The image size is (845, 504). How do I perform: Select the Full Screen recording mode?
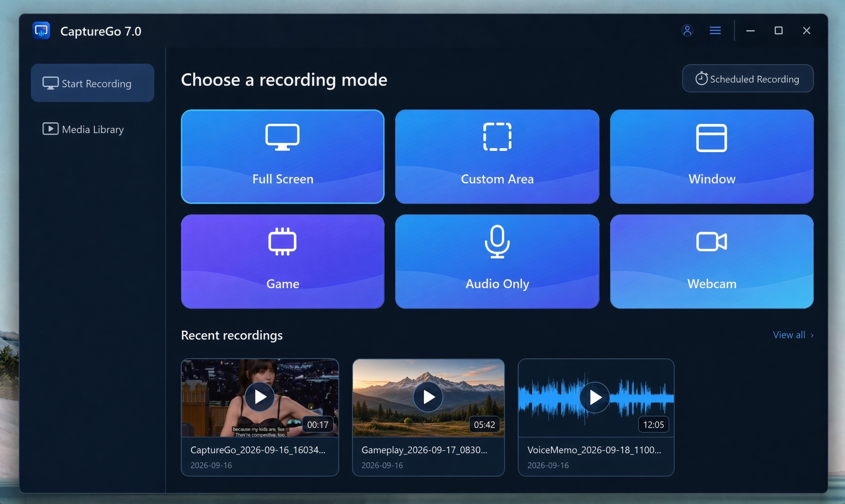click(283, 157)
